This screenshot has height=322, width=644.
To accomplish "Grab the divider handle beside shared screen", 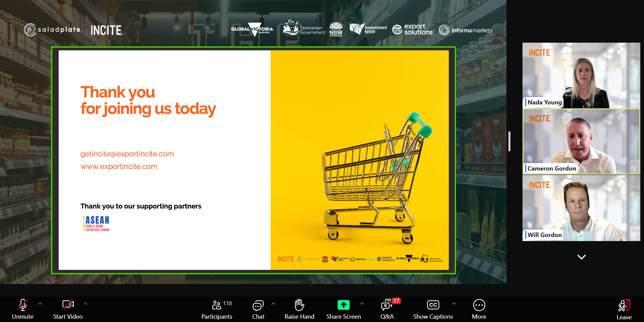I will 509,141.
